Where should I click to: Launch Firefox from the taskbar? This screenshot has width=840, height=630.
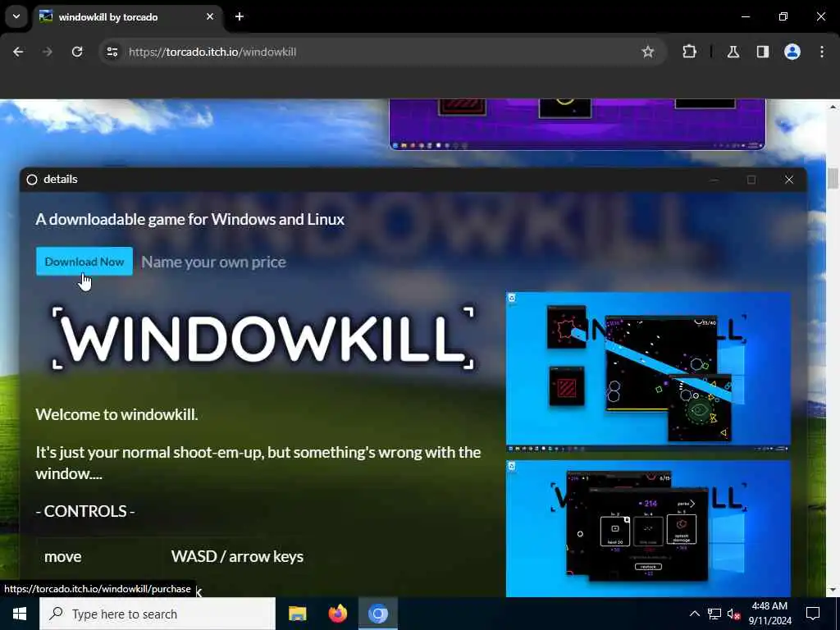point(337,614)
